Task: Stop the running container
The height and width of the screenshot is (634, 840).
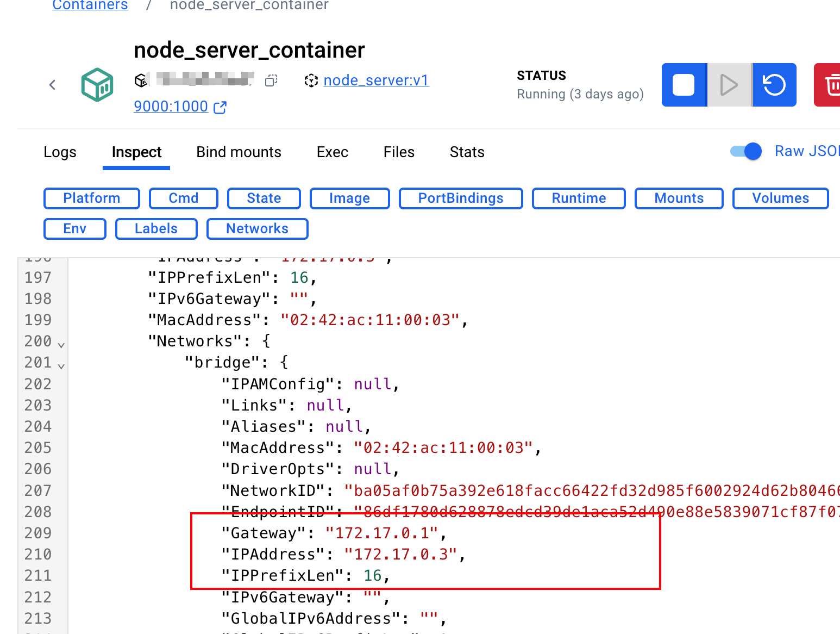Action: 684,85
